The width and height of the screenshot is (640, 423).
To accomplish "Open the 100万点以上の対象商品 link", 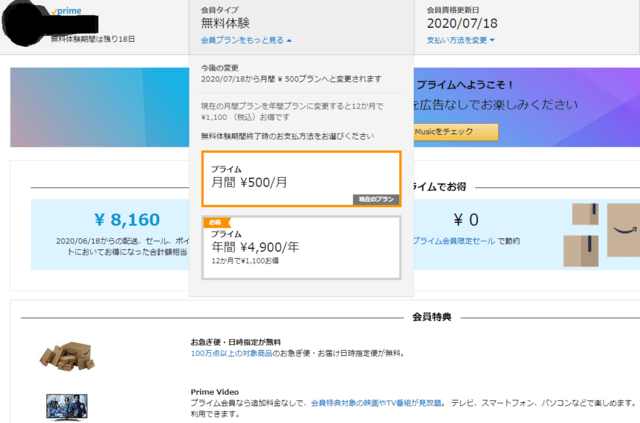I will pyautogui.click(x=231, y=353).
